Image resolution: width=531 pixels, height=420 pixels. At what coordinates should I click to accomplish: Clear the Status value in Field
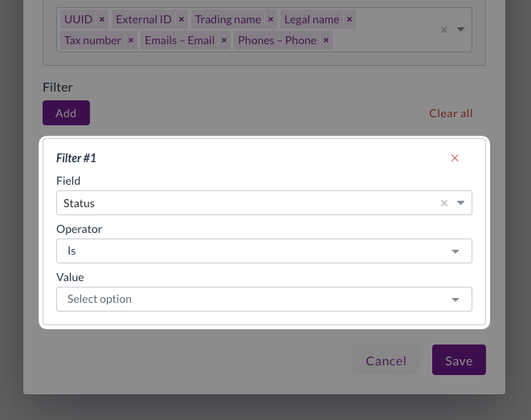pos(443,203)
